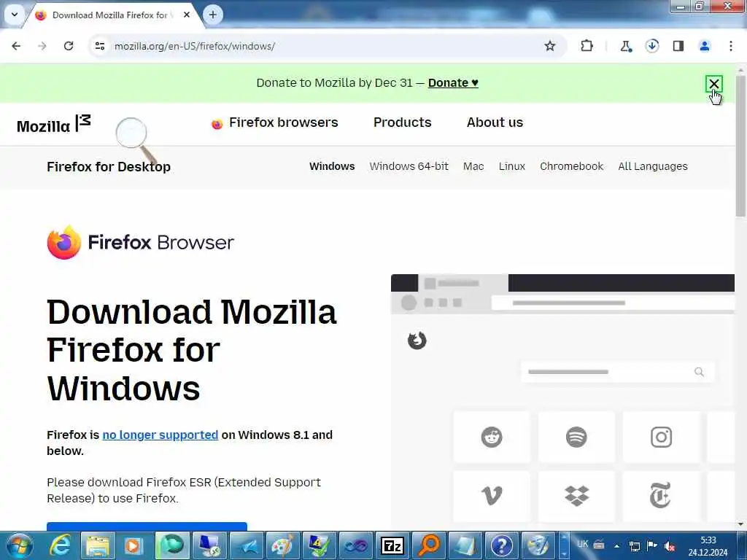Open the orange magnifier taskbar app
The width and height of the screenshot is (747, 560).
(x=429, y=545)
